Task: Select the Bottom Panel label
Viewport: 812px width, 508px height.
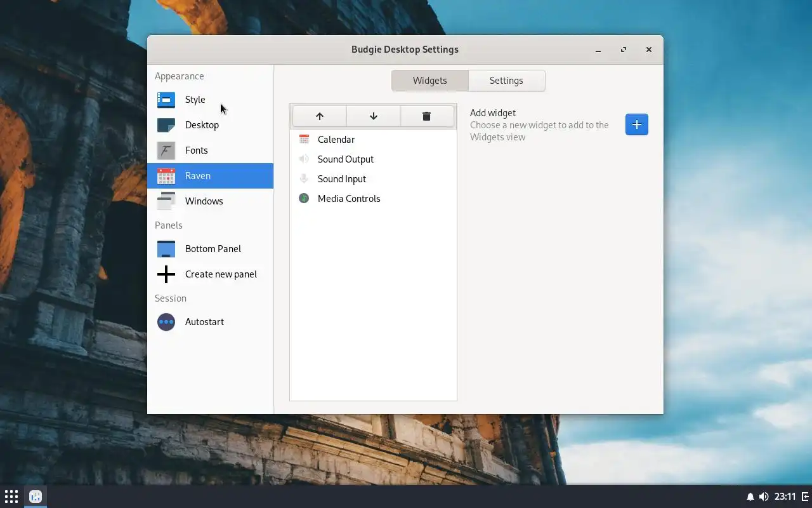Action: [x=213, y=249]
